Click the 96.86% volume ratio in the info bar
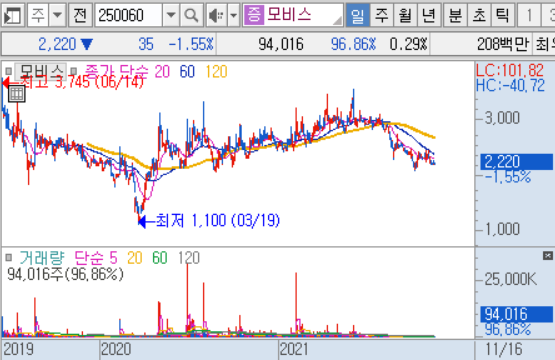The image size is (555, 360). point(353,44)
